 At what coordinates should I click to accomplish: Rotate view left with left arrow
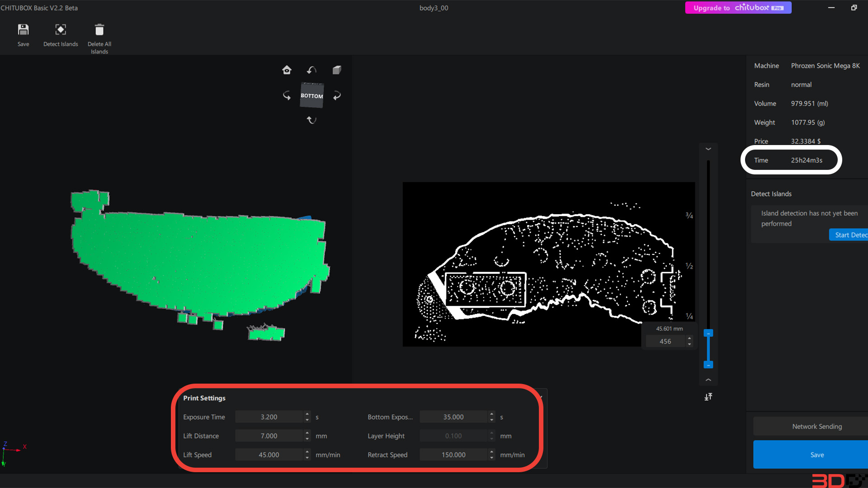287,95
